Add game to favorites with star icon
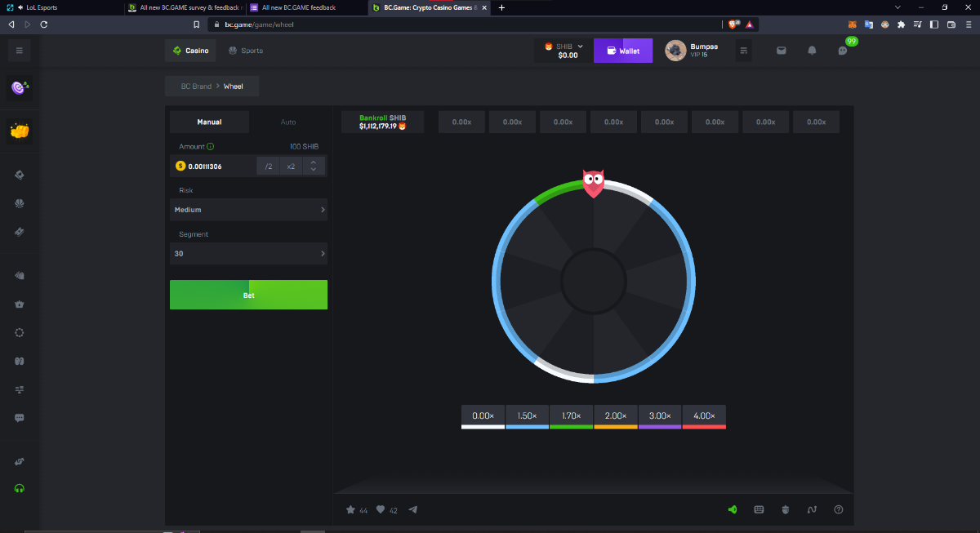This screenshot has height=533, width=980. (350, 510)
